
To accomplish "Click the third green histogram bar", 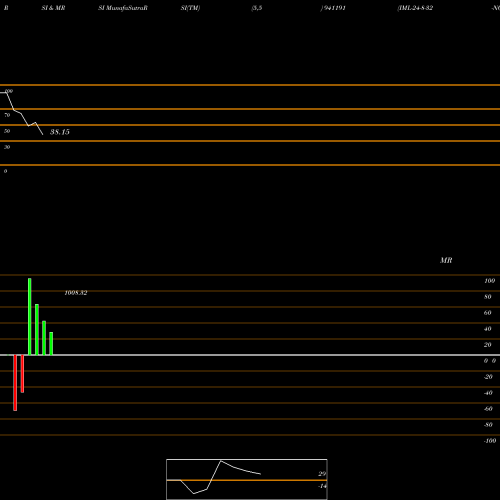I will click(x=44, y=338).
